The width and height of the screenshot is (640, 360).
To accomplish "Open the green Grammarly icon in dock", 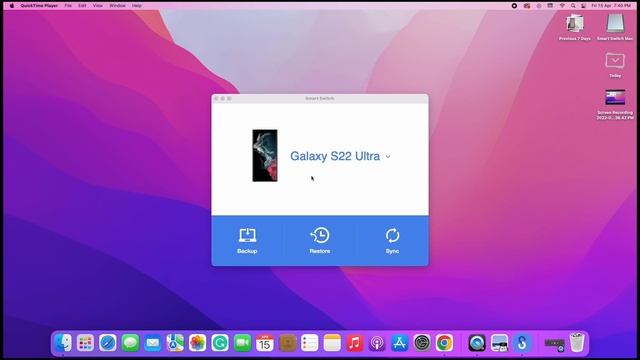I will coord(220,343).
